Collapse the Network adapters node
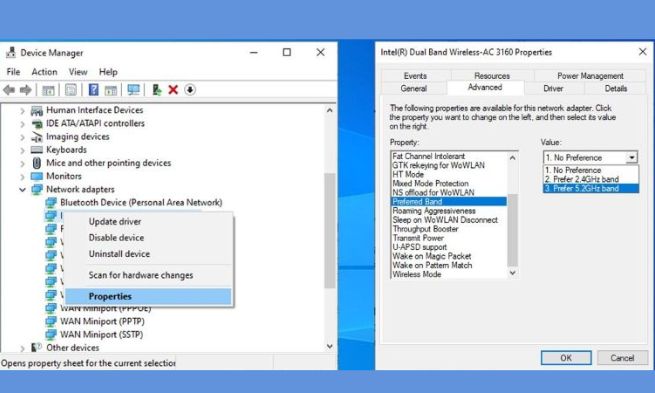The width and height of the screenshot is (655, 393). tap(22, 190)
